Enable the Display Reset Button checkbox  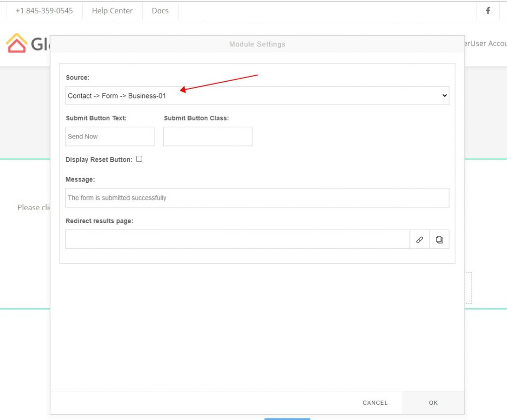click(139, 159)
